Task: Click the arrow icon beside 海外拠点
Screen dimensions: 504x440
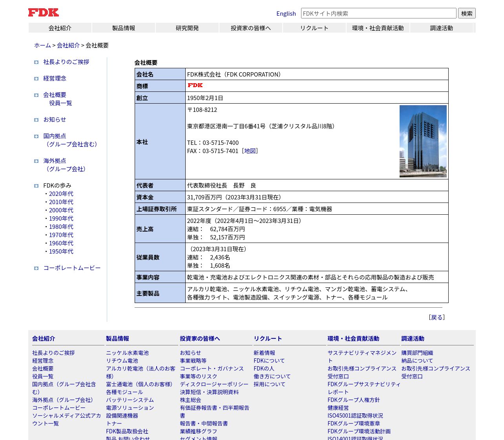Action: coord(36,161)
